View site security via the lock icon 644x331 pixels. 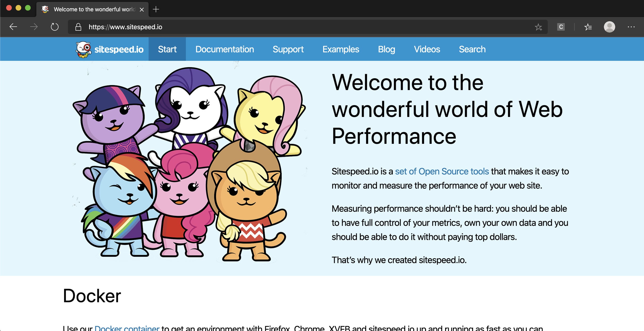pos(78,27)
